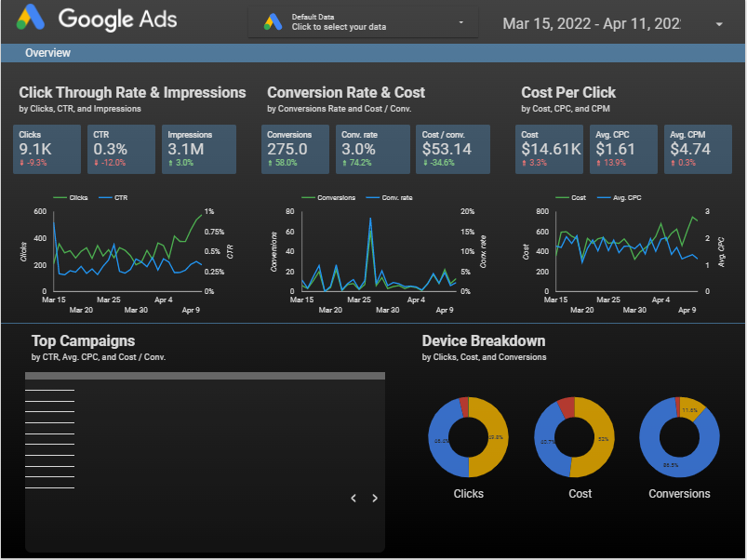
Task: Click the by Clicks, Cost, and Conversions subtitle
Action: click(x=484, y=357)
